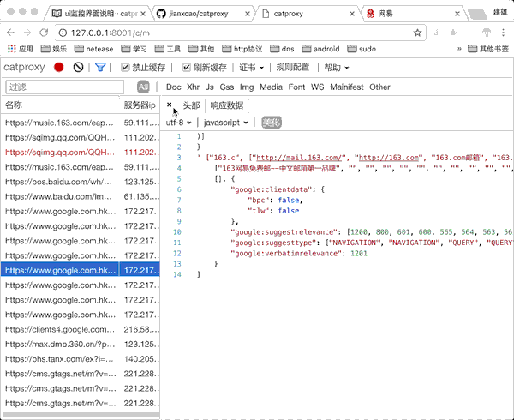Click the Aa case-sensitive filter icon
514x420 pixels.
coord(143,87)
